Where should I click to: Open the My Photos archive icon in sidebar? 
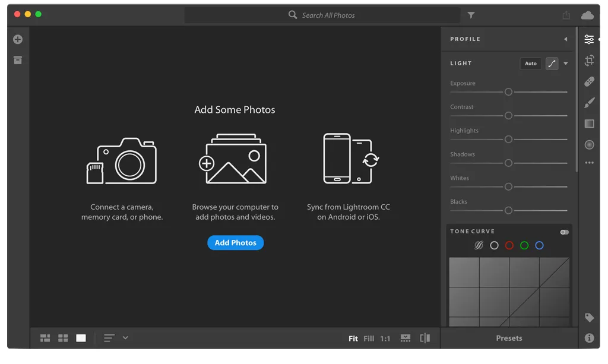pos(18,60)
